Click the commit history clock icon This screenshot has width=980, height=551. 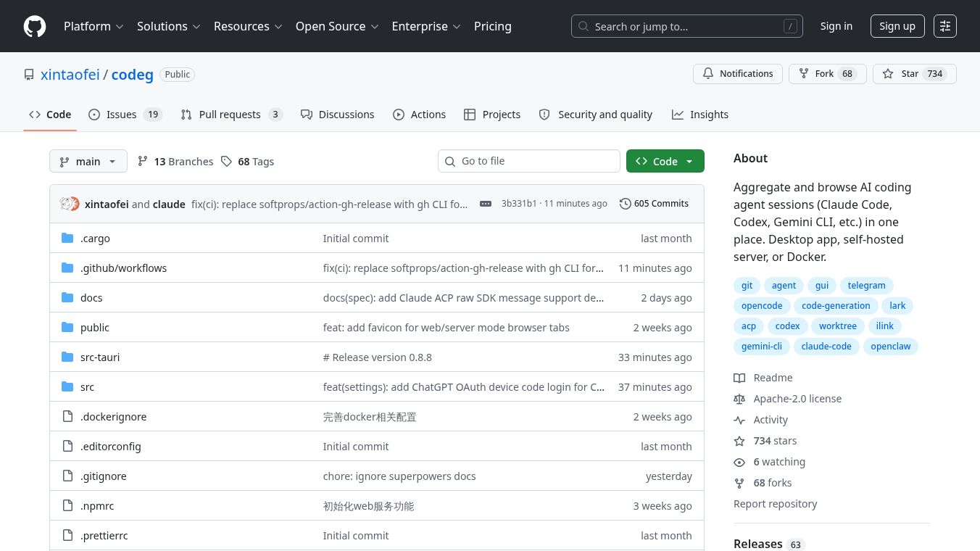tap(625, 204)
